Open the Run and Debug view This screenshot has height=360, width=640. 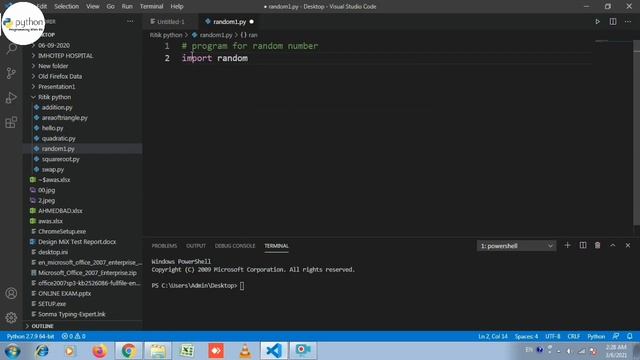11,98
